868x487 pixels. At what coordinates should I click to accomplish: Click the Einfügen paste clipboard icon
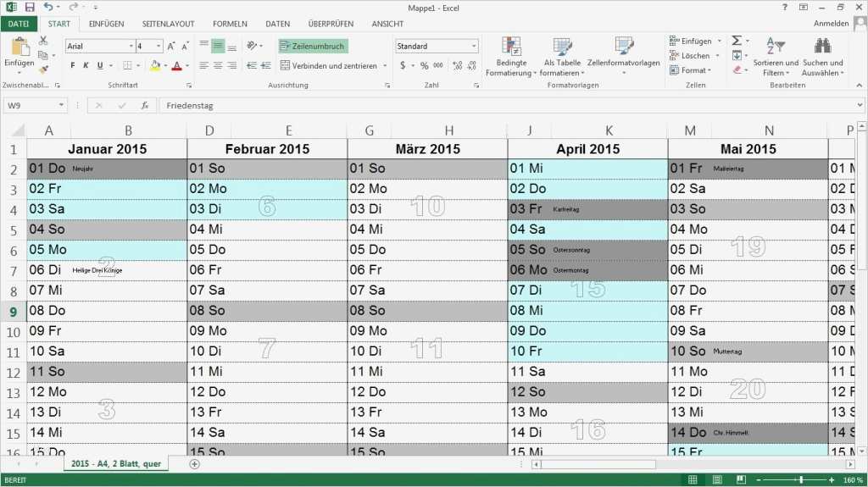click(x=19, y=47)
